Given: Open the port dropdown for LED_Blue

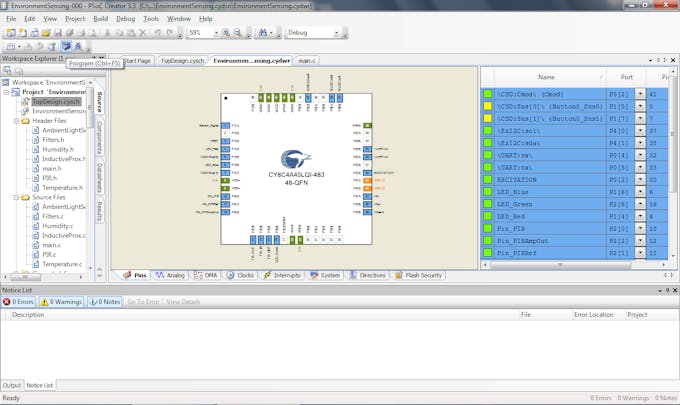Looking at the screenshot, I should (639, 191).
